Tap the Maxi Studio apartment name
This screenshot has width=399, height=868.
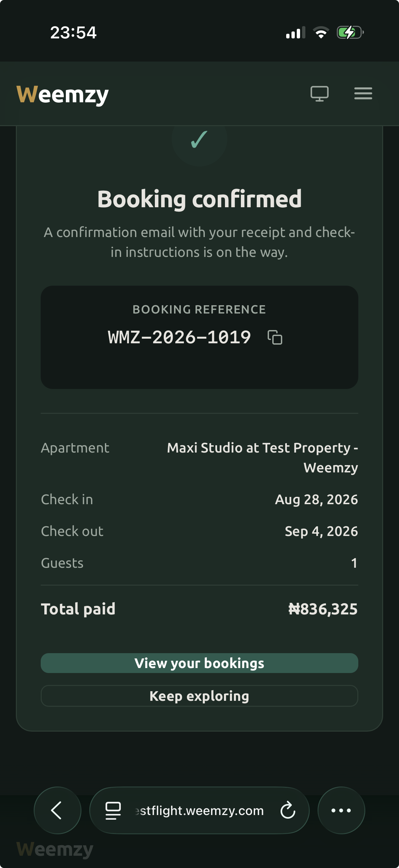[x=263, y=457]
